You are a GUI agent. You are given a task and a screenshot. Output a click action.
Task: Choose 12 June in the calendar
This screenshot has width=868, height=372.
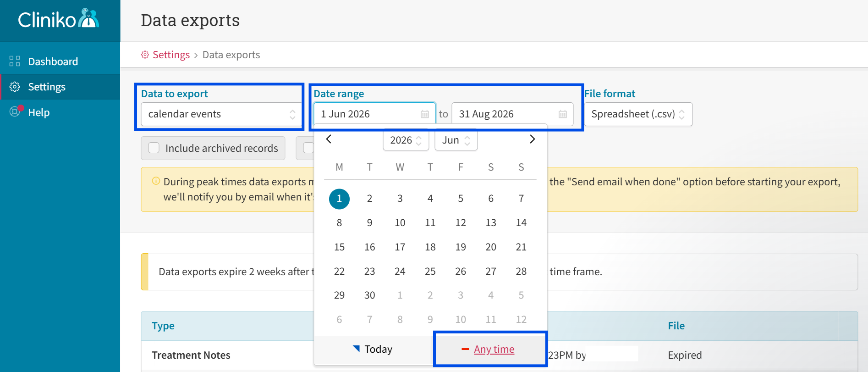click(461, 222)
